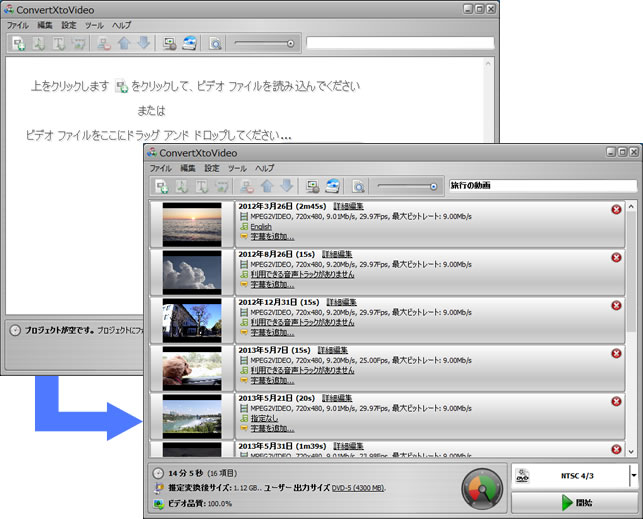
Task: Click 2013年5月31日 (1m39s) video title
Action: coord(282,446)
